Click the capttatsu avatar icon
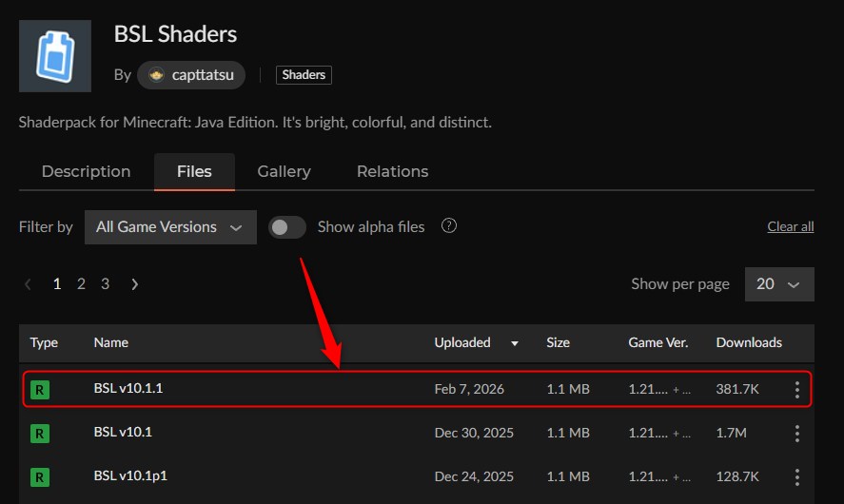 pyautogui.click(x=157, y=75)
